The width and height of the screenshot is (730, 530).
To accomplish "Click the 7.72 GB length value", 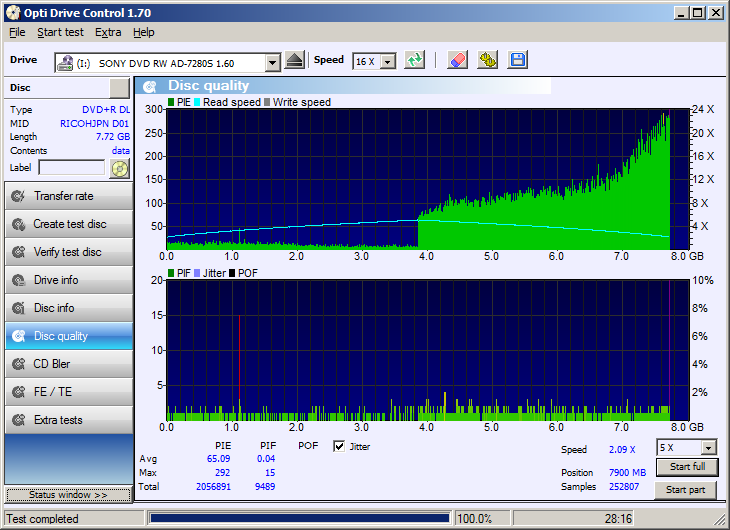I will (113, 136).
